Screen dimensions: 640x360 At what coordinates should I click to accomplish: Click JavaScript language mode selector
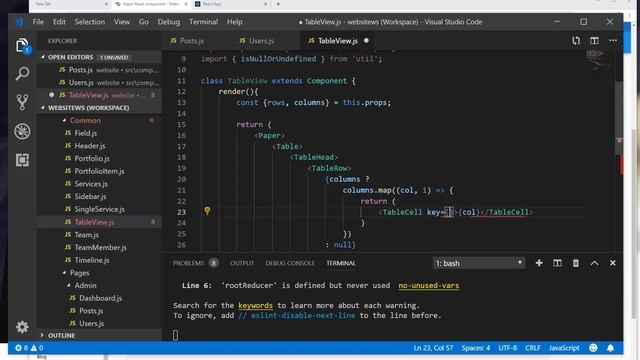tap(564, 348)
